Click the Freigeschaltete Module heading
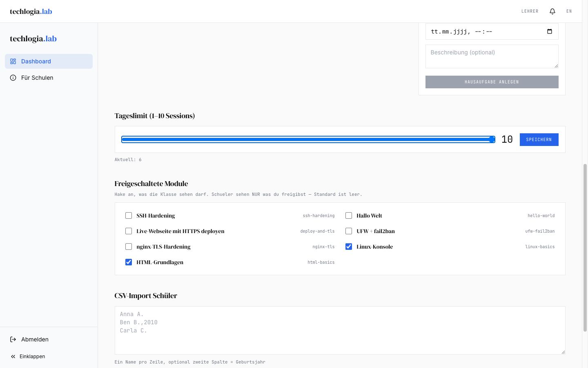This screenshot has height=368, width=588. click(x=151, y=184)
